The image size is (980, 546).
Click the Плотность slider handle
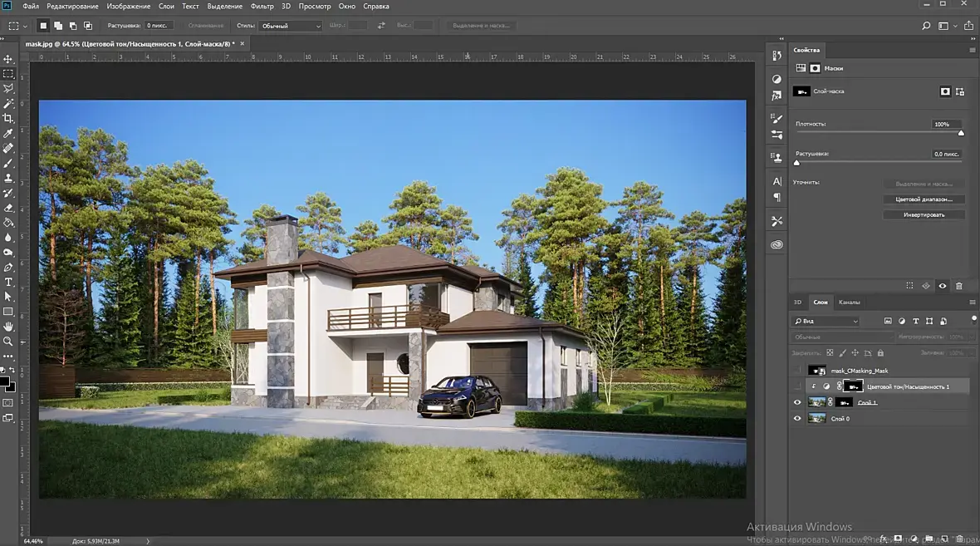coord(961,133)
